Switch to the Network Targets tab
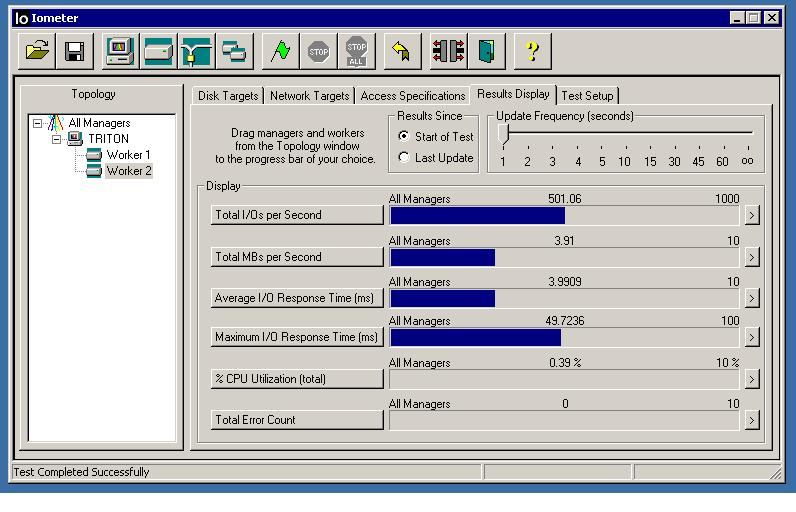Image resolution: width=796 pixels, height=512 pixels. (x=310, y=96)
